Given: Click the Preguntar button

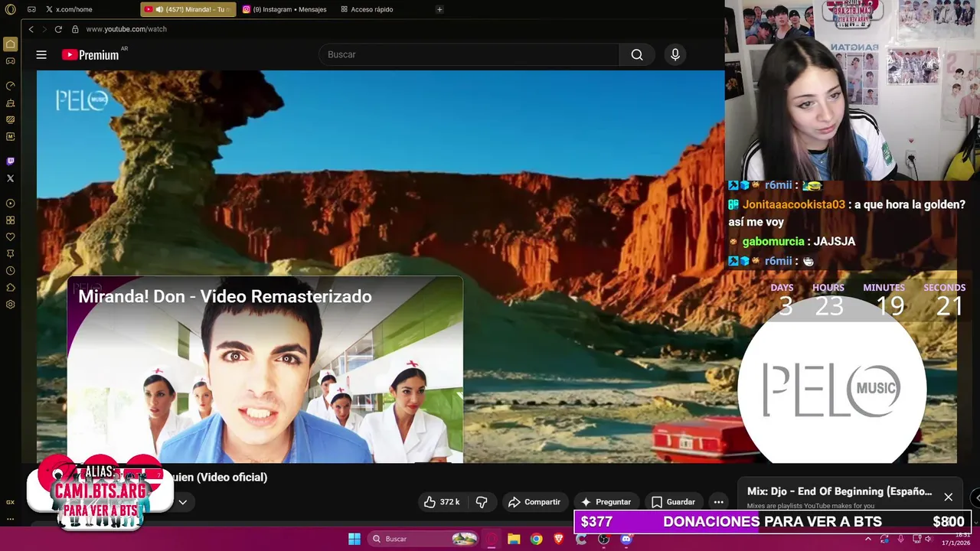Looking at the screenshot, I should [x=606, y=502].
